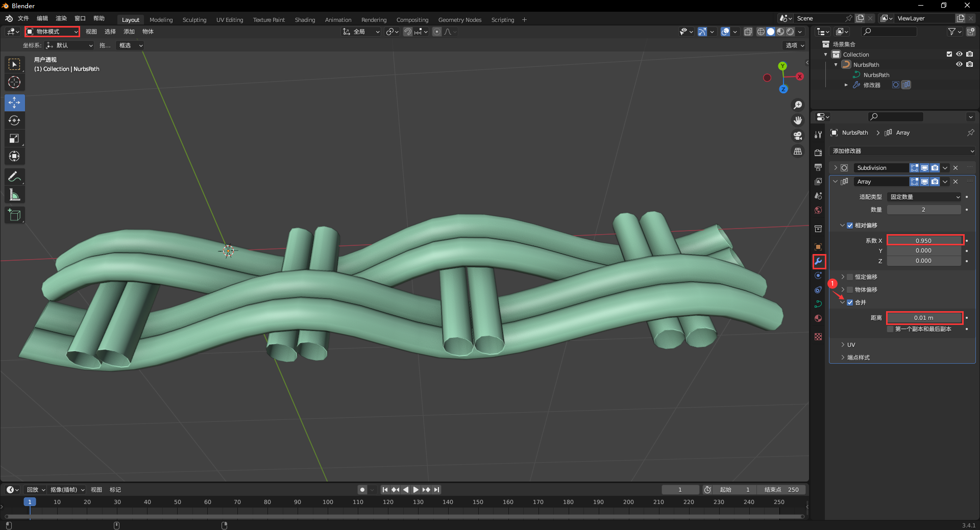The height and width of the screenshot is (530, 980).
Task: Select the Rotate tool
Action: coord(14,120)
